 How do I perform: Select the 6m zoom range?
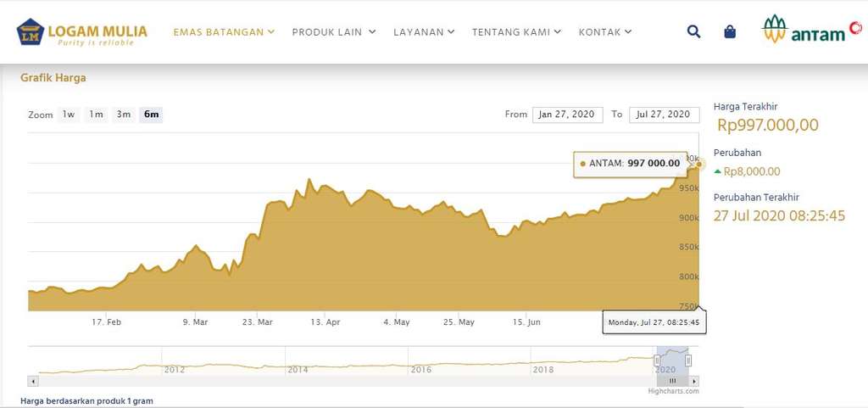[x=151, y=115]
